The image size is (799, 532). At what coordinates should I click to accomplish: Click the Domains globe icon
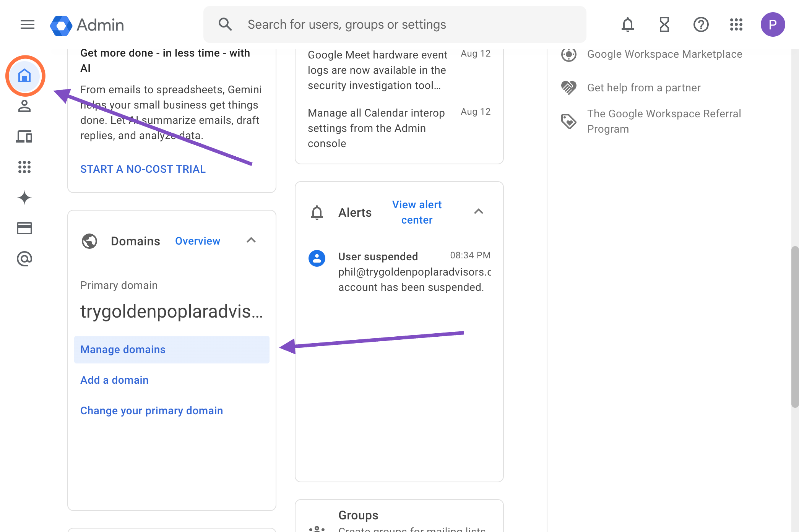pyautogui.click(x=89, y=241)
